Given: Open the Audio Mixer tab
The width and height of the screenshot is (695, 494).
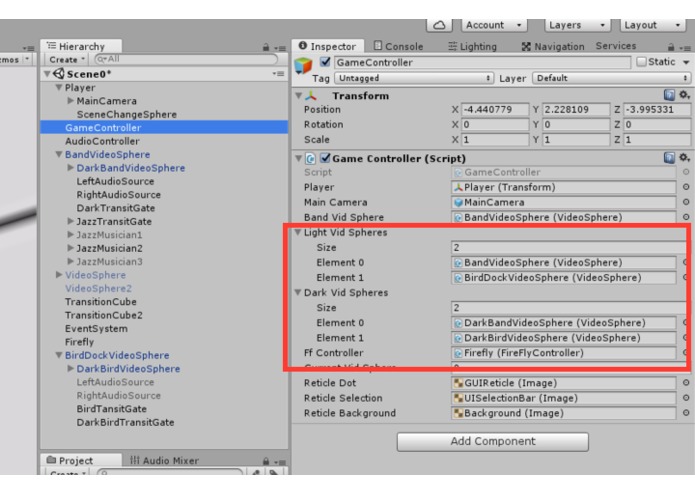Looking at the screenshot, I should 164,460.
